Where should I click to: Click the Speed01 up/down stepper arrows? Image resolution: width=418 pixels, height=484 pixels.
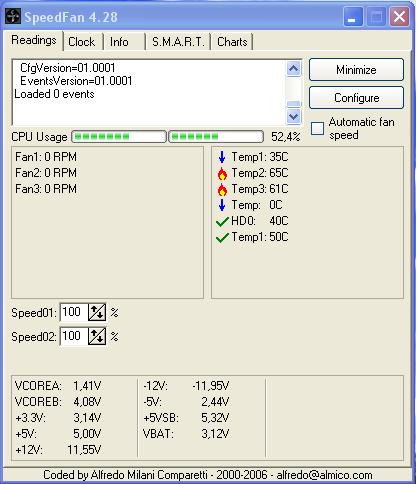pos(97,312)
